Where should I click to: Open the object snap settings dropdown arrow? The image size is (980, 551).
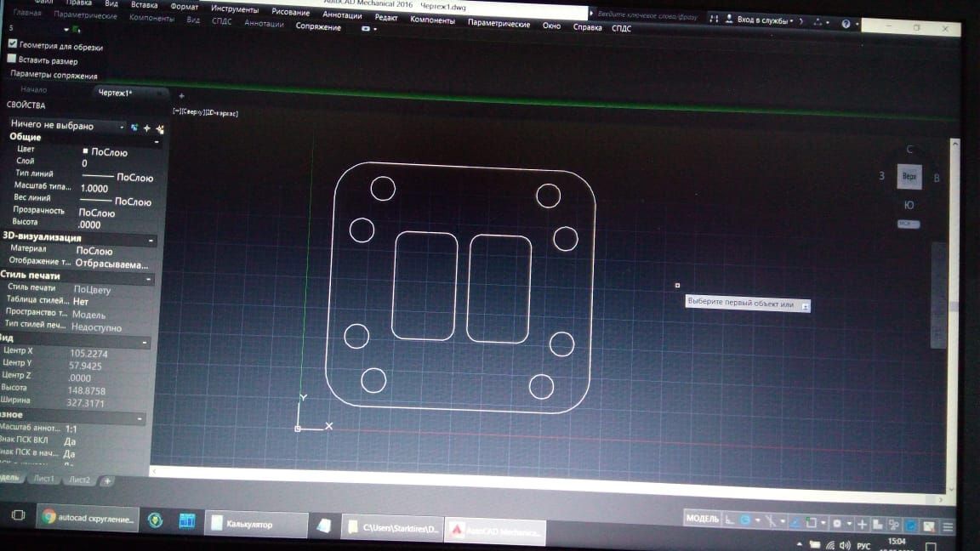pos(823,523)
